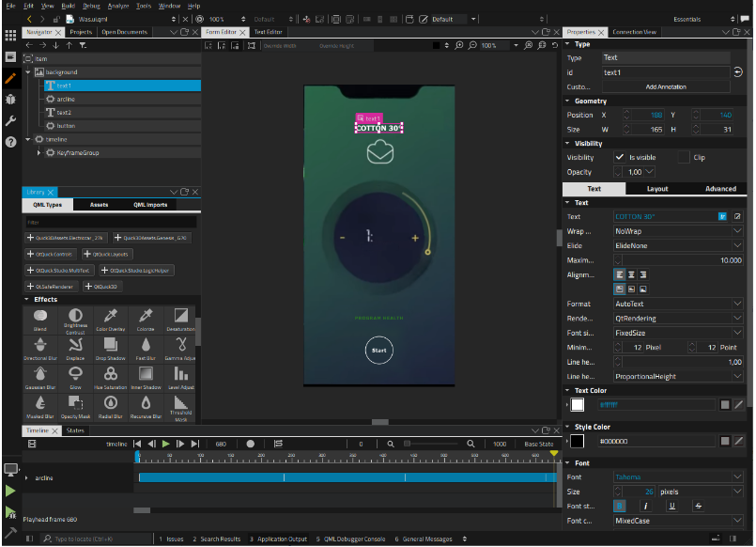This screenshot has height=547, width=756.
Task: Click the green Run button in sidebar
Action: pyautogui.click(x=10, y=491)
